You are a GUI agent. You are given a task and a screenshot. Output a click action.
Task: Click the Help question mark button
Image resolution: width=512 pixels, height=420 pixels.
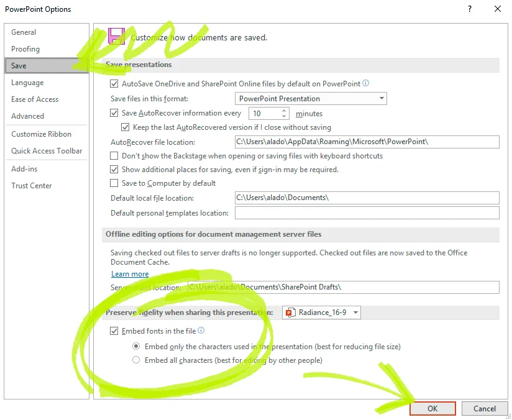click(470, 9)
